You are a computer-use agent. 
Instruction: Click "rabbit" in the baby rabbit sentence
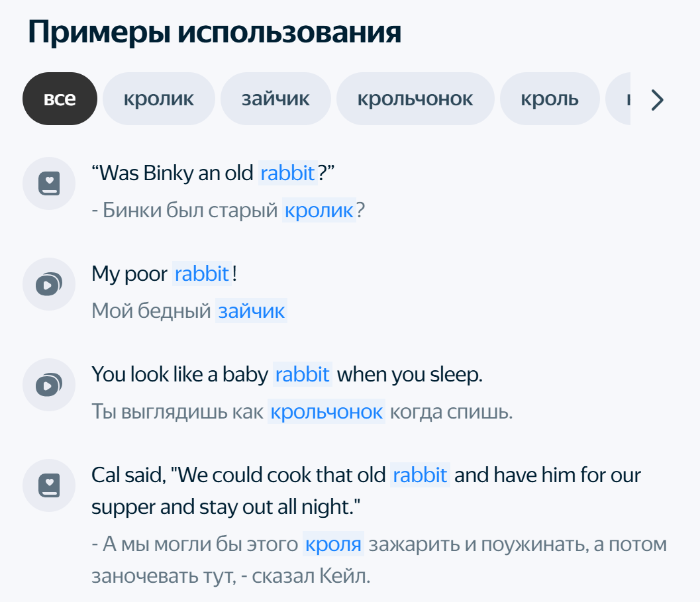pyautogui.click(x=302, y=374)
